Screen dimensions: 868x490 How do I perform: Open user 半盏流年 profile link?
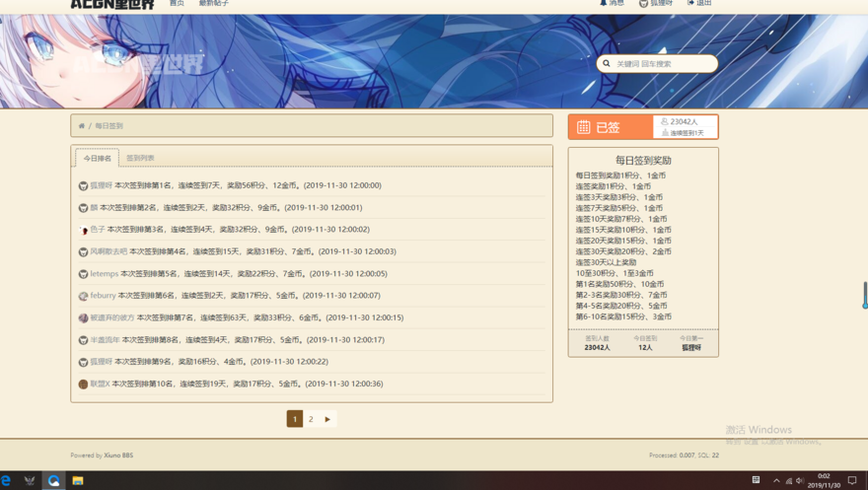coord(106,340)
